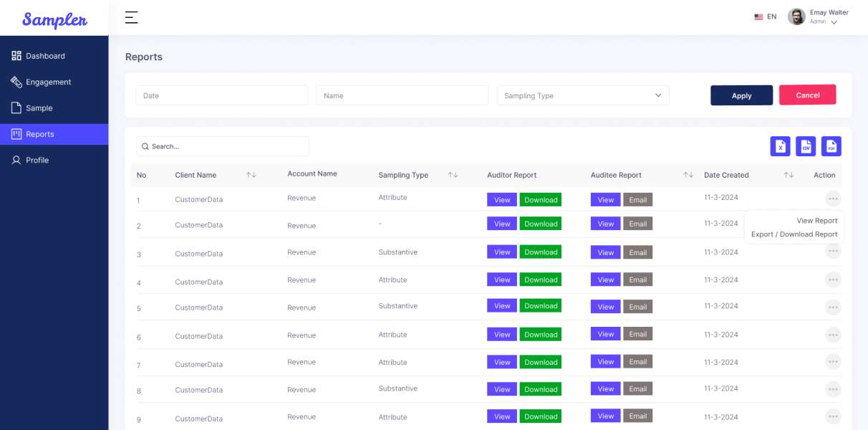Export table using the CSV icon

point(806,146)
